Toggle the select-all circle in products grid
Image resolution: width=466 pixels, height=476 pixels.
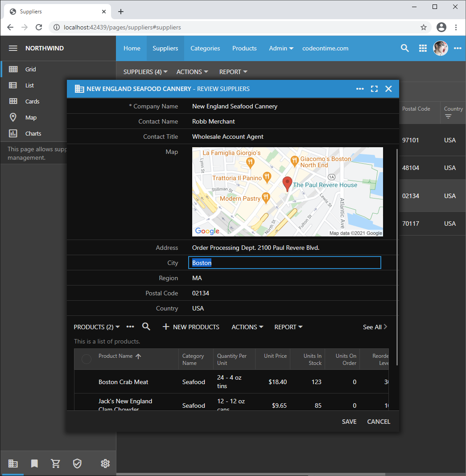coord(87,359)
